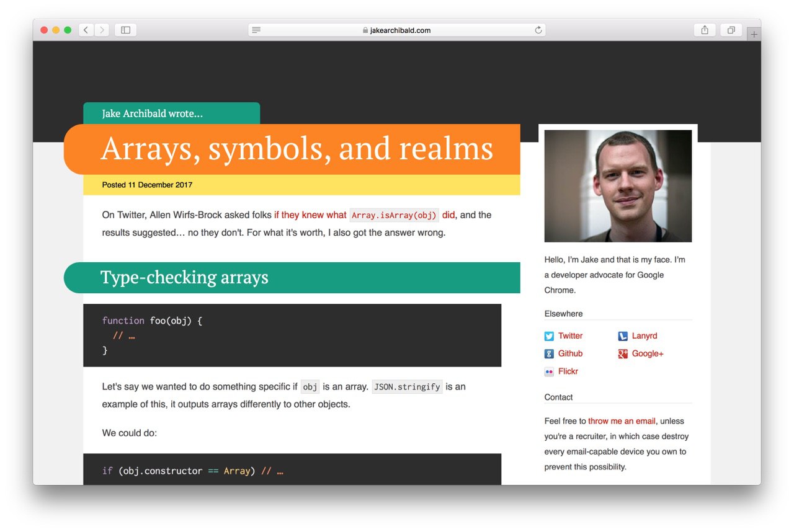Click the 'Arrays, symbols, and realms' title
Image resolution: width=794 pixels, height=532 pixels.
297,149
